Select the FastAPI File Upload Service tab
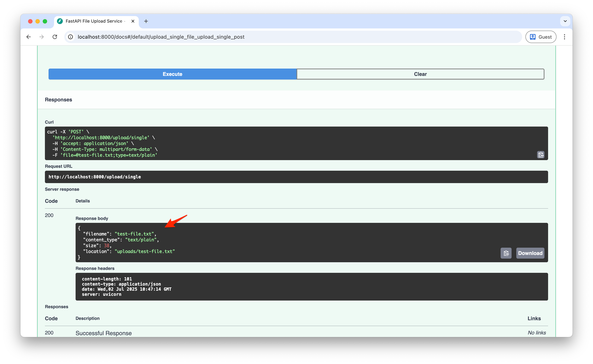This screenshot has height=364, width=593. point(94,21)
